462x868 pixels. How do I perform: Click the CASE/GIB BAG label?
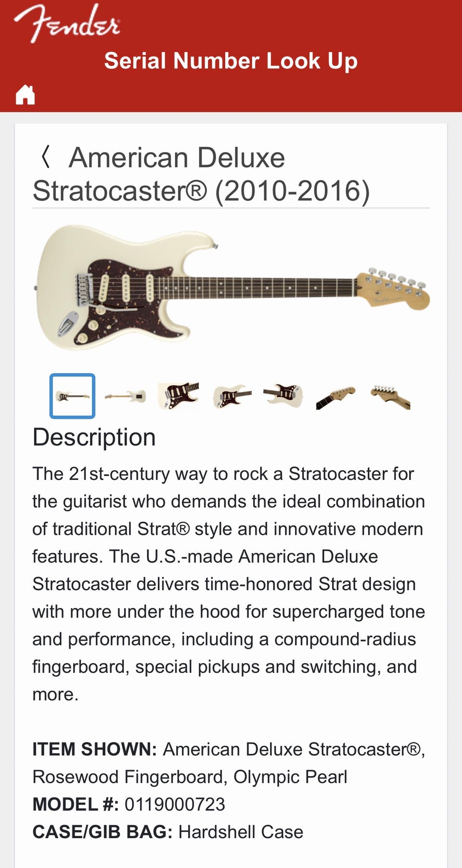[102, 832]
